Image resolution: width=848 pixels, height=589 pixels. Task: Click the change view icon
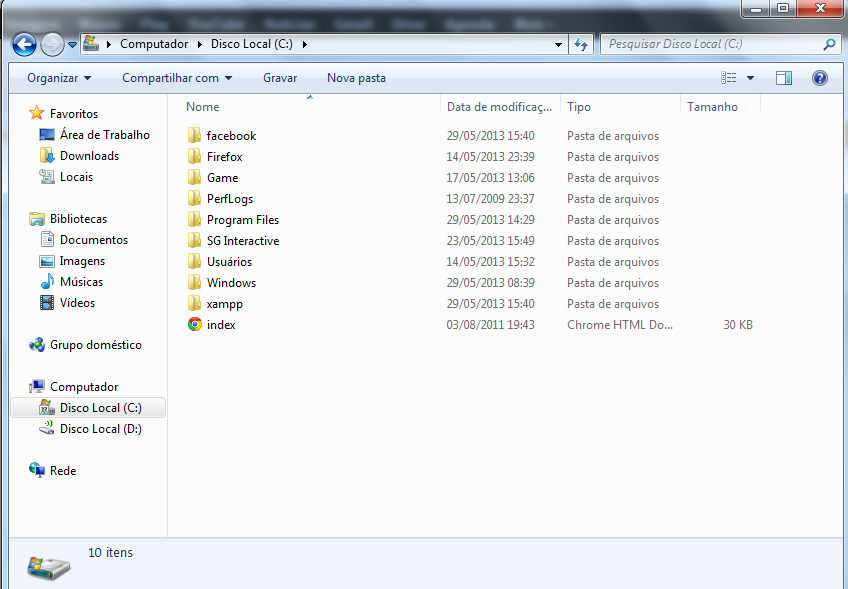(x=728, y=78)
